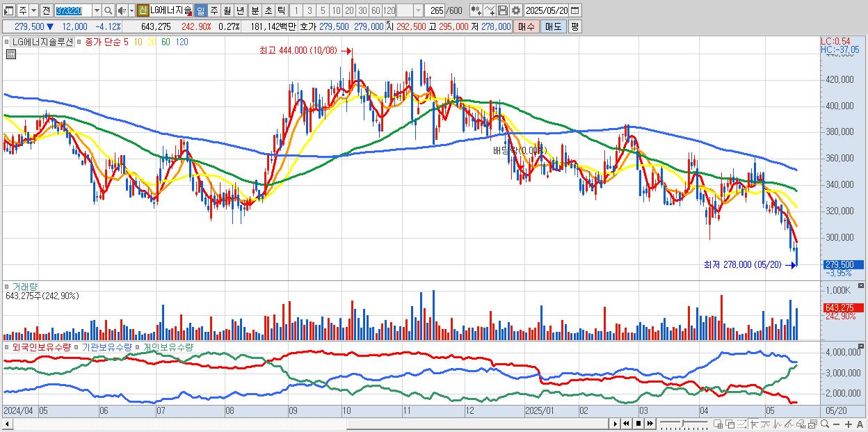Choose interval 1
Image resolution: width=868 pixels, height=432 pixels.
point(296,10)
